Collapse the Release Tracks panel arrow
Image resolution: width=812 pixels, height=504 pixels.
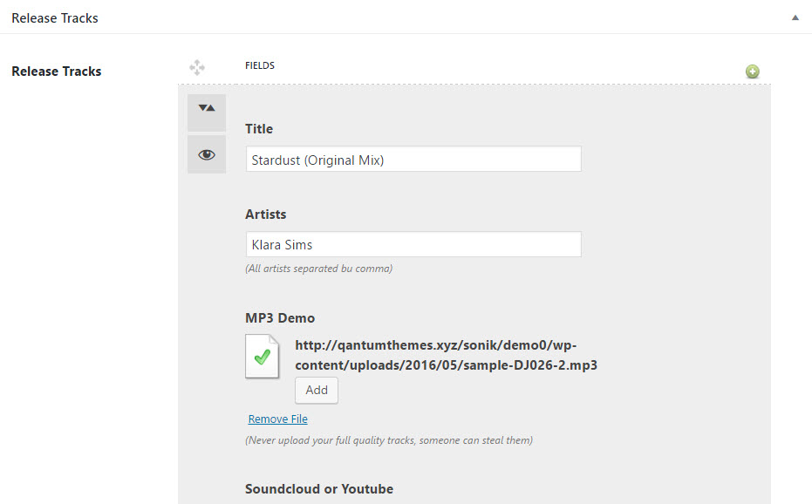(795, 17)
